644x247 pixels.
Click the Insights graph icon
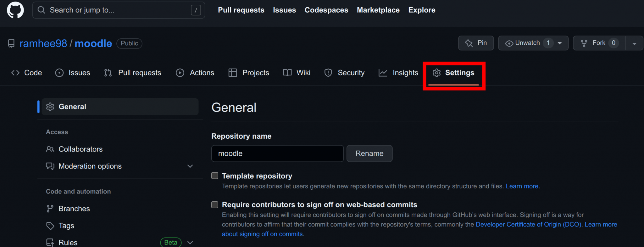tap(382, 72)
